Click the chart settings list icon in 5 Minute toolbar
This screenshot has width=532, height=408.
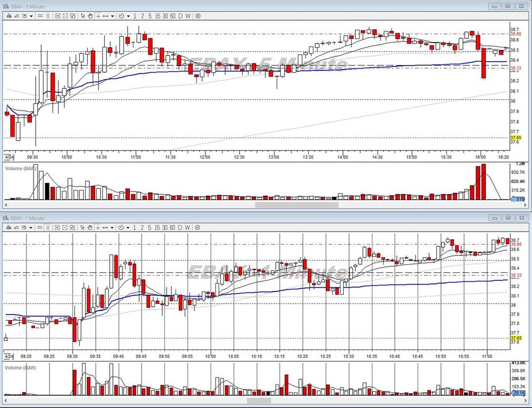pyautogui.click(x=24, y=16)
